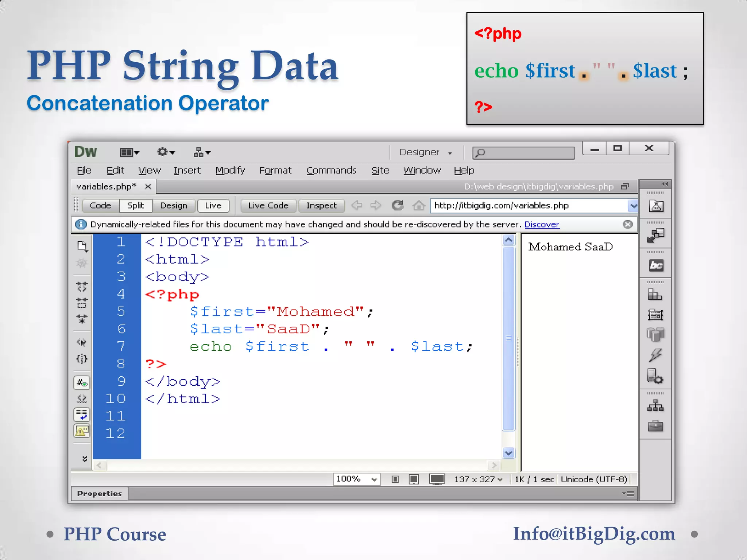The height and width of the screenshot is (560, 747).
Task: Open the Site menu
Action: pyautogui.click(x=380, y=170)
